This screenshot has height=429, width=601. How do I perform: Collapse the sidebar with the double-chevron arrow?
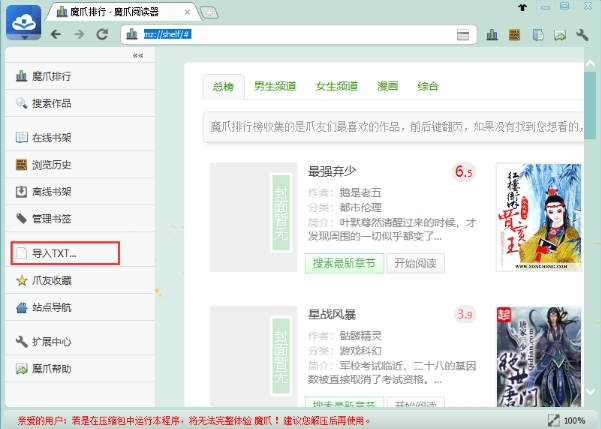click(137, 56)
